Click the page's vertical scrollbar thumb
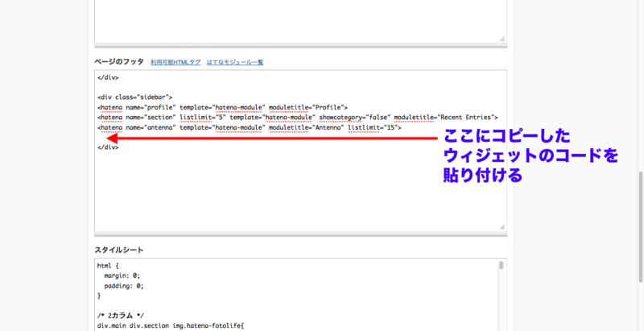This screenshot has width=644, height=331. point(641,227)
